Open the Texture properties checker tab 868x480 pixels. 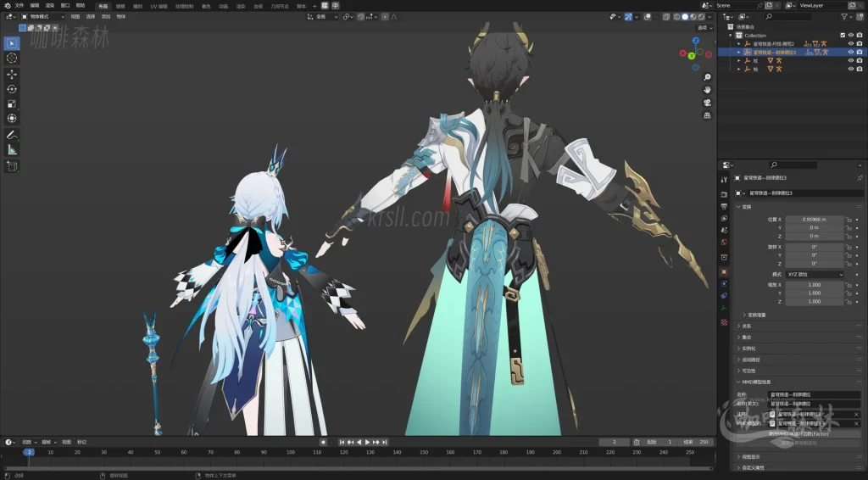click(x=724, y=322)
